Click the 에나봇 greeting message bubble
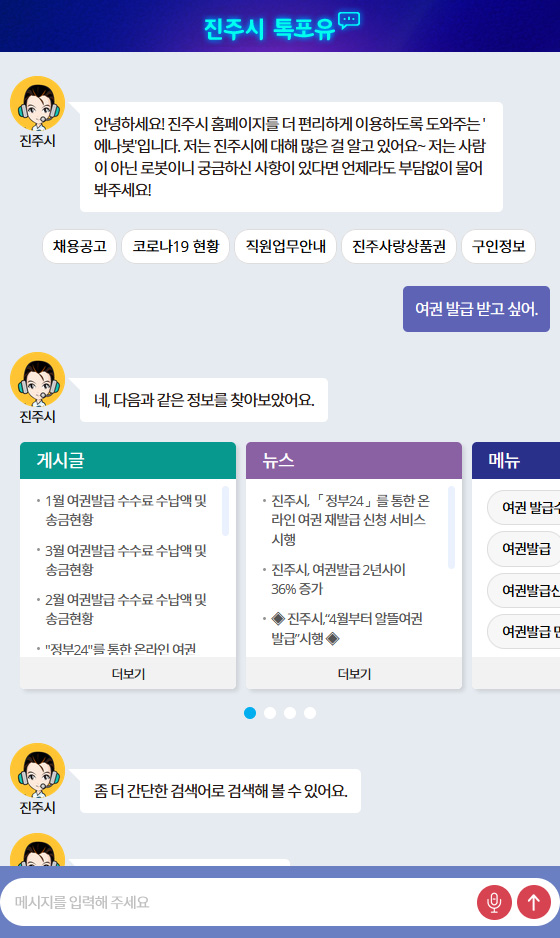This screenshot has height=938, width=560. (x=291, y=157)
